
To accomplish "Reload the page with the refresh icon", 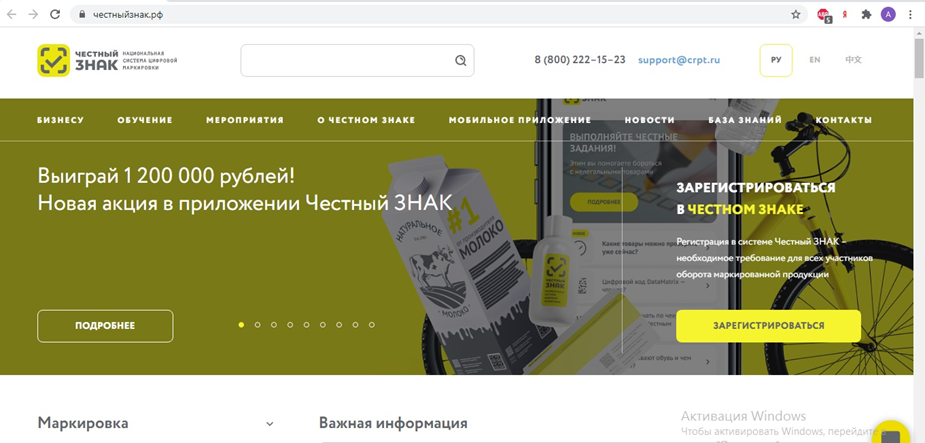I will 55,15.
